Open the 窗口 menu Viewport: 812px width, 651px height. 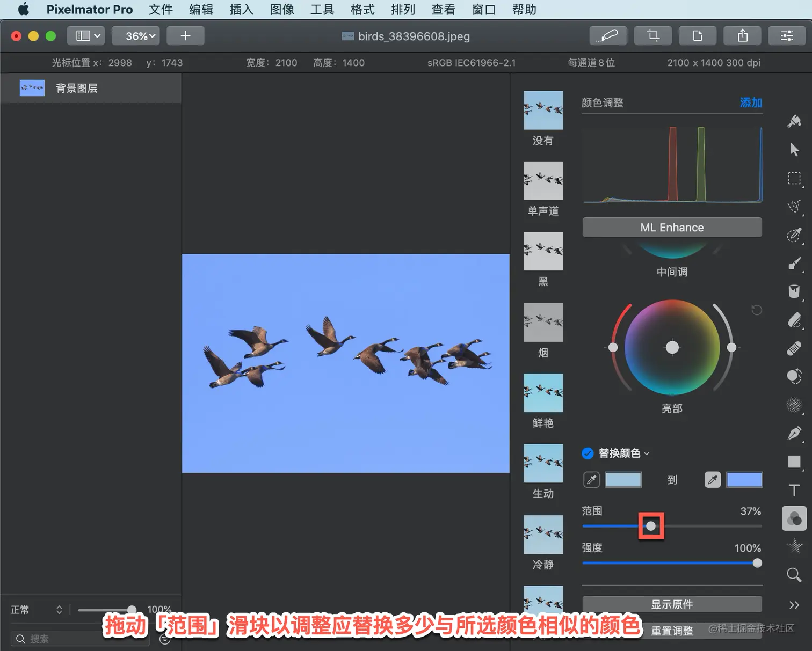click(x=484, y=10)
